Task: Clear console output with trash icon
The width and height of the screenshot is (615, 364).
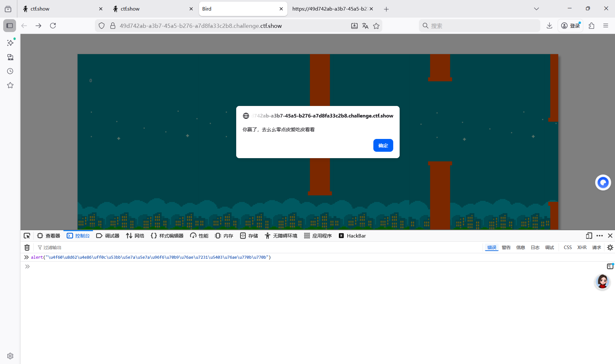Action: (x=27, y=247)
